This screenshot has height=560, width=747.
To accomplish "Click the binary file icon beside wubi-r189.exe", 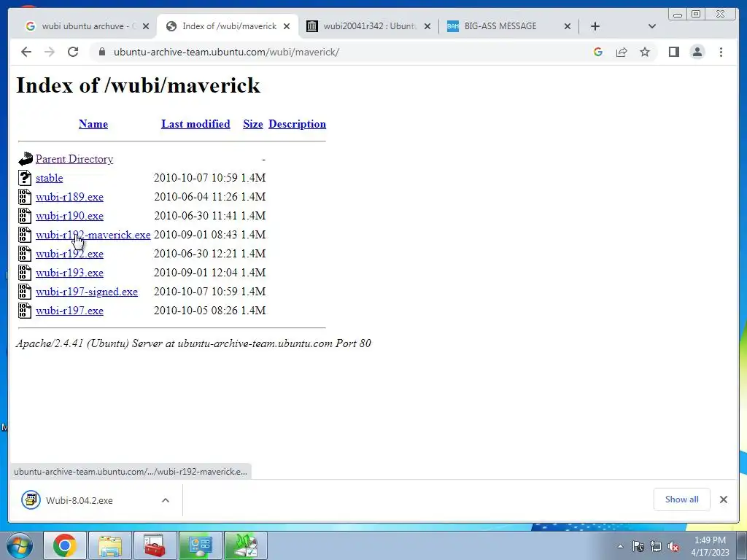I will pos(25,197).
